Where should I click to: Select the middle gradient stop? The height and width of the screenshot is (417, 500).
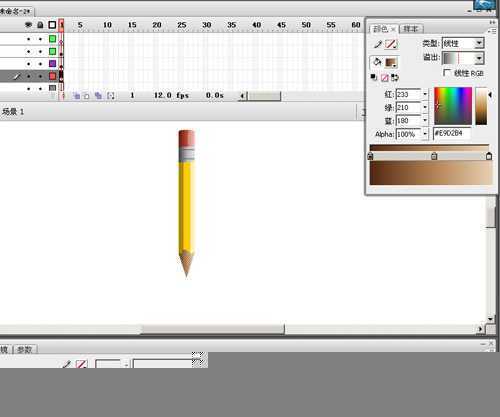click(434, 156)
